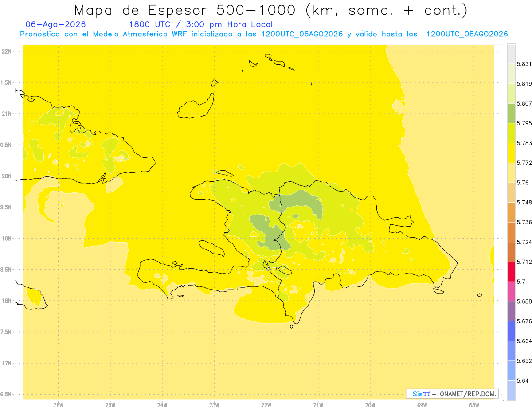
Task: Click the red legend swatch above 5.7
Action: (x=511, y=271)
